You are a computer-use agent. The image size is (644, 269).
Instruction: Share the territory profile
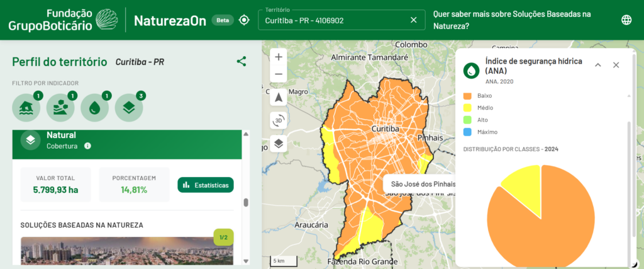coord(241,62)
